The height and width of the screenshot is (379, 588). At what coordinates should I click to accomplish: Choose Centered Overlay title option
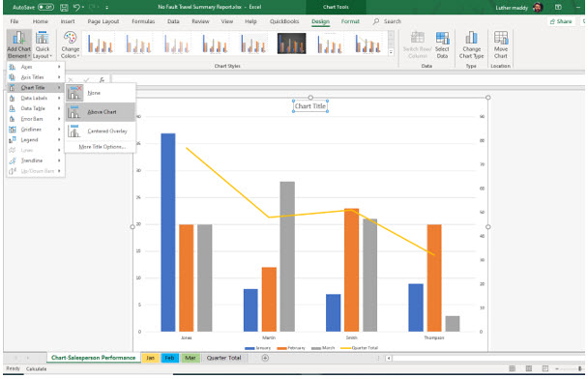tap(101, 131)
